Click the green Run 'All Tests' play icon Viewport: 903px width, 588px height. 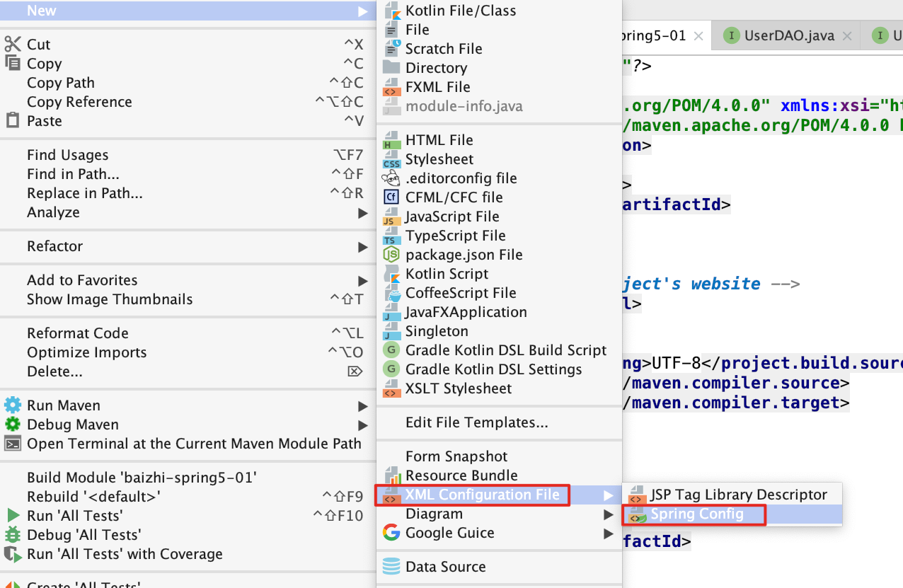pos(13,515)
